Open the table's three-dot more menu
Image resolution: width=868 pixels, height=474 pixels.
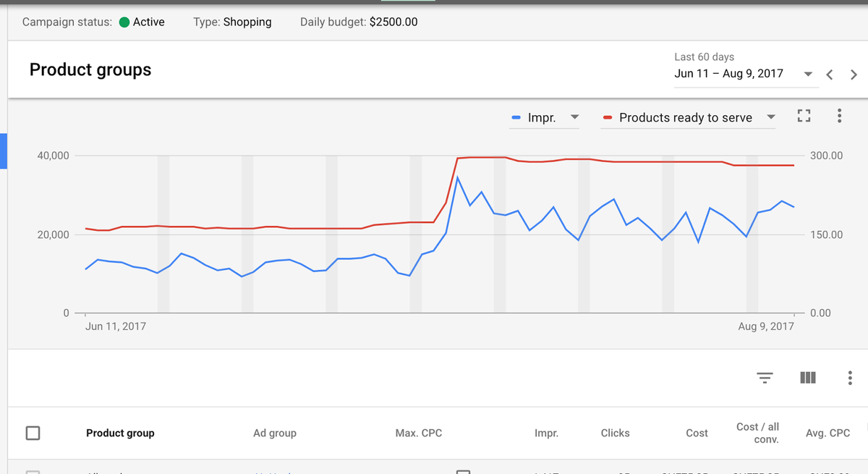point(849,378)
